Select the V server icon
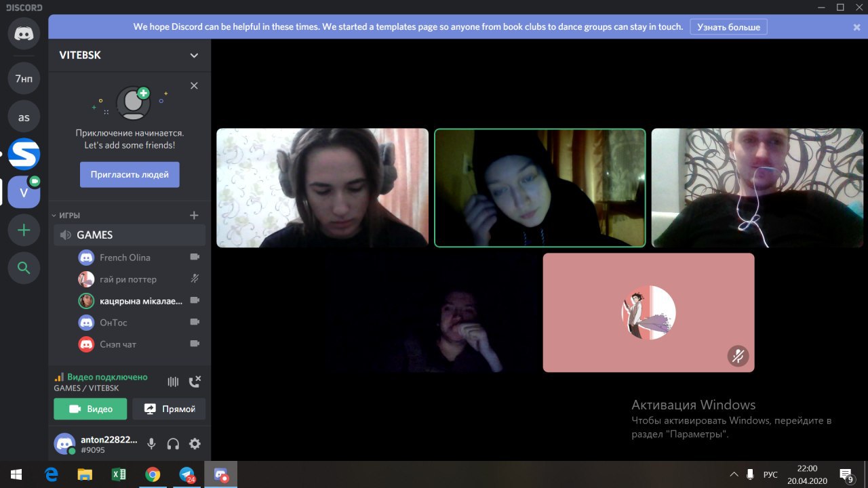This screenshot has height=488, width=868. (x=24, y=192)
